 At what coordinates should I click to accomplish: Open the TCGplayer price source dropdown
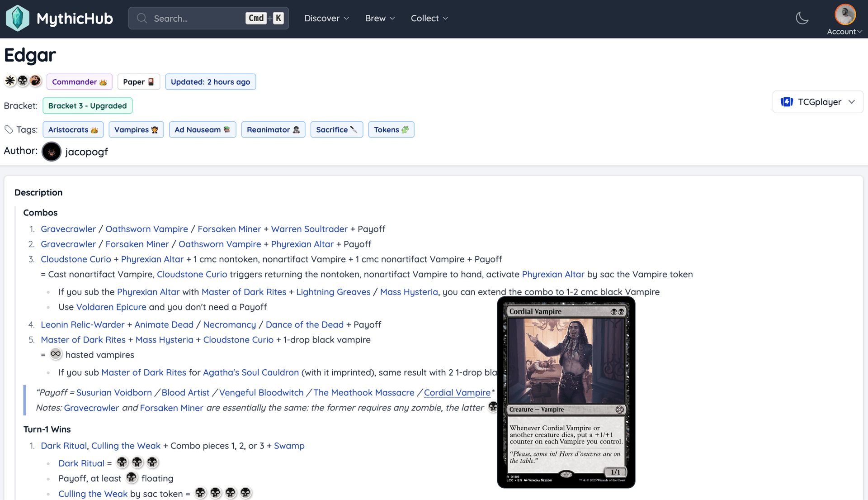(818, 102)
